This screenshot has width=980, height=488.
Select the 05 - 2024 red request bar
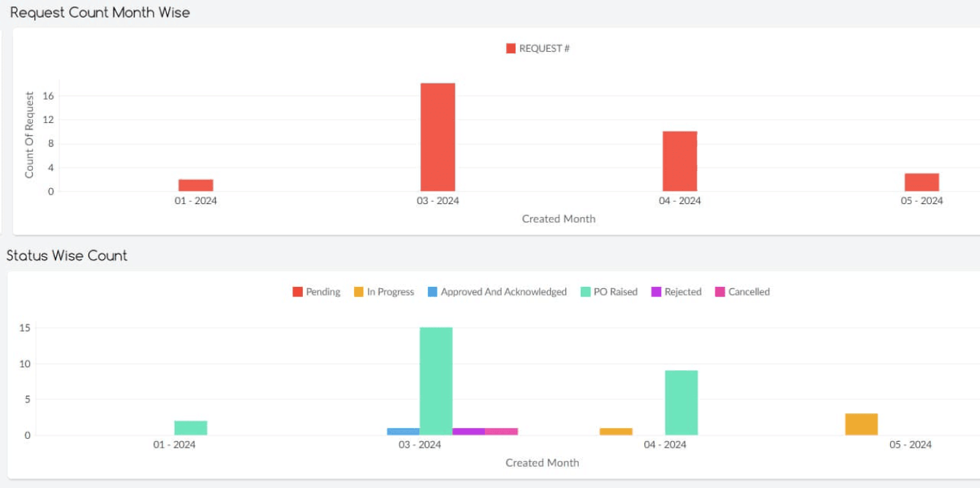pos(921,183)
